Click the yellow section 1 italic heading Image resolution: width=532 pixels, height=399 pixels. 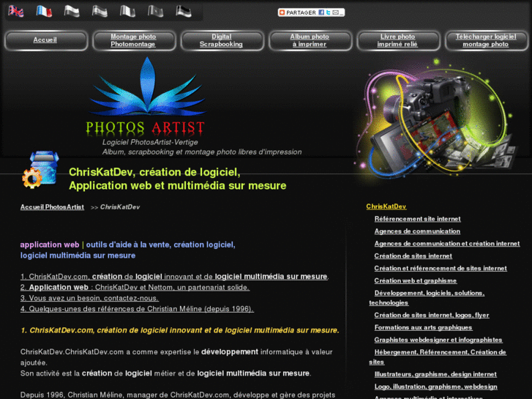coord(180,330)
